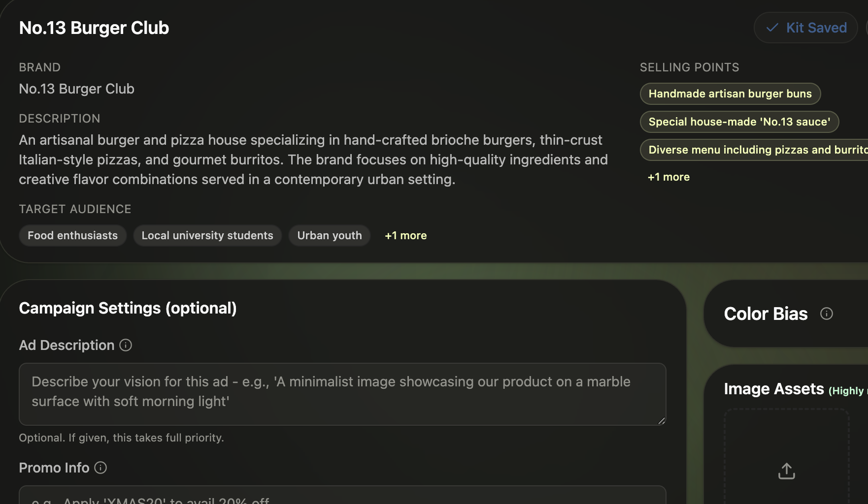
Task: Focus the Ad Description text area
Action: coord(342,394)
